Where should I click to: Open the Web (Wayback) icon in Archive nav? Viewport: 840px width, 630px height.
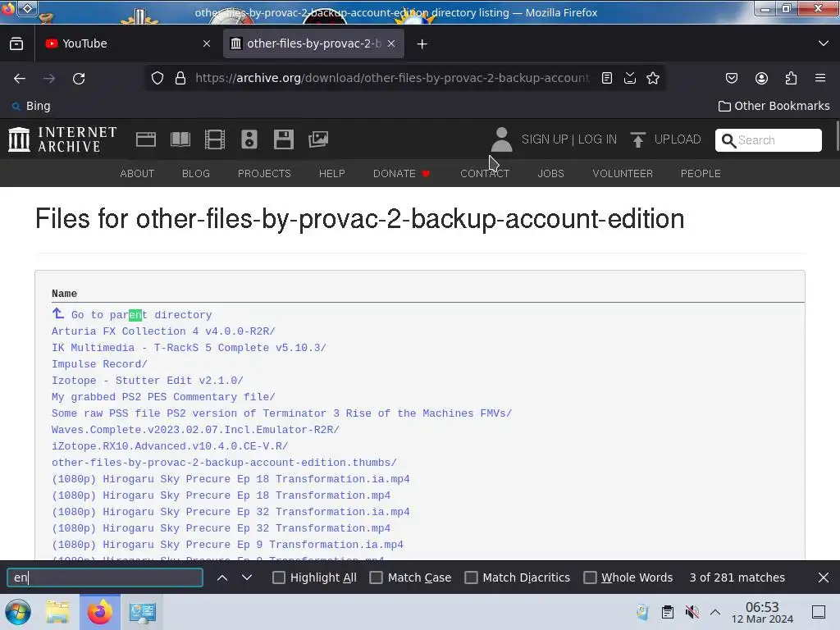[x=146, y=139]
